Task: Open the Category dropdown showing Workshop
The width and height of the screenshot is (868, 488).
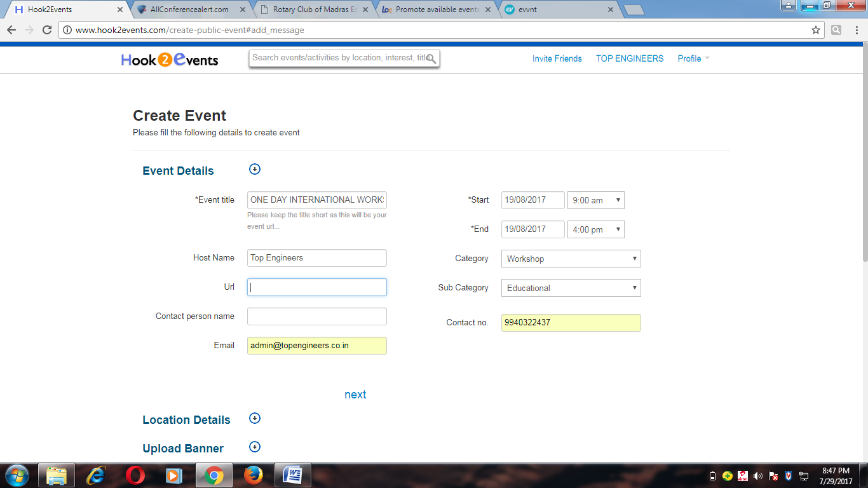Action: [571, 259]
